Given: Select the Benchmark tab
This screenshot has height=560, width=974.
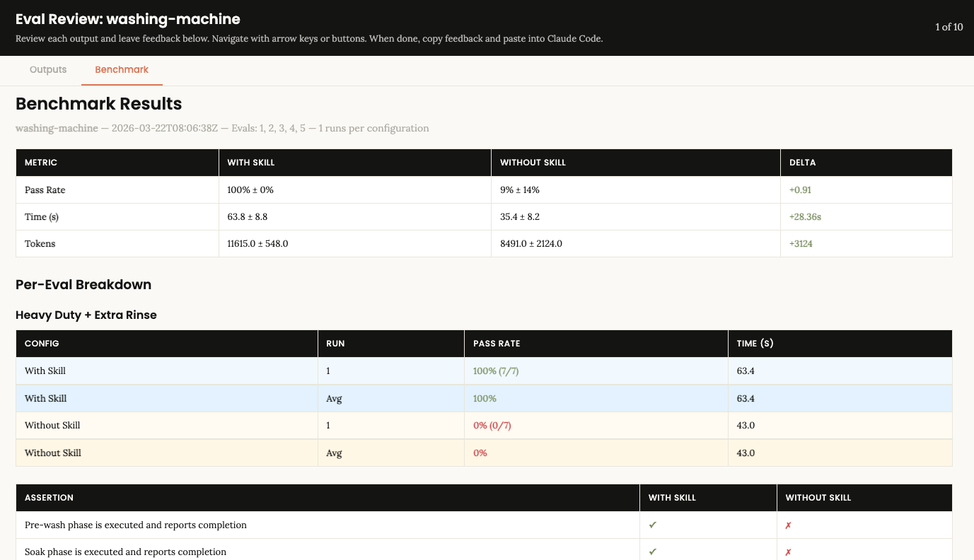Looking at the screenshot, I should 122,70.
